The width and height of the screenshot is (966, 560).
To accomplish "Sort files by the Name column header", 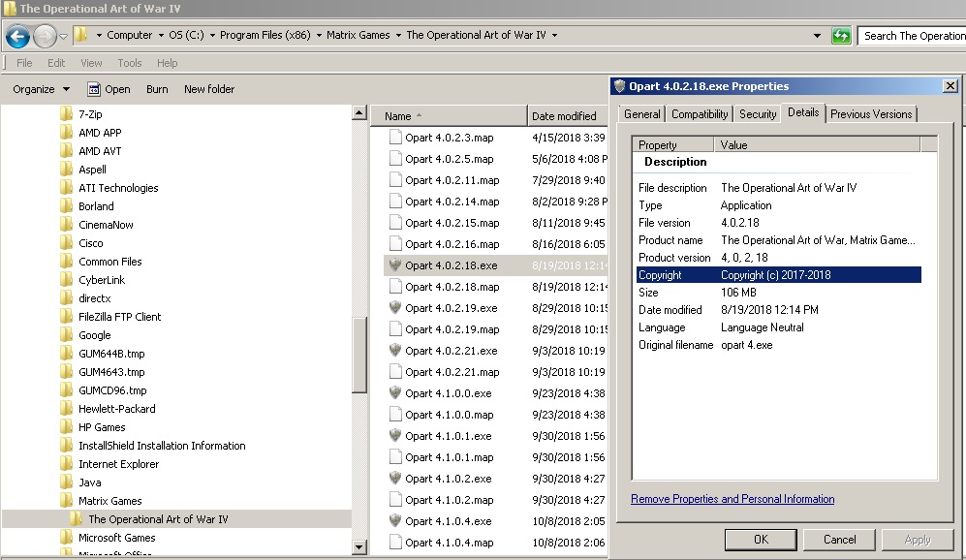I will click(x=449, y=116).
